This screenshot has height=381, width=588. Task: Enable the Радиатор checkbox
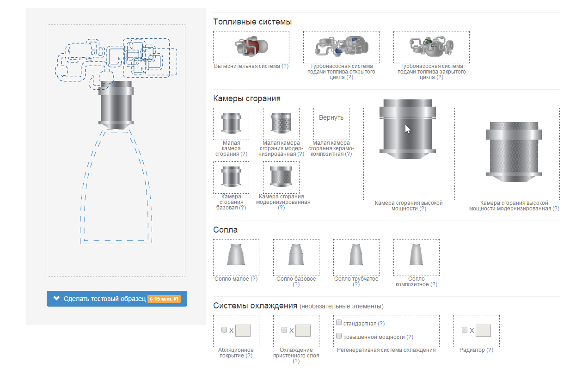pos(465,330)
